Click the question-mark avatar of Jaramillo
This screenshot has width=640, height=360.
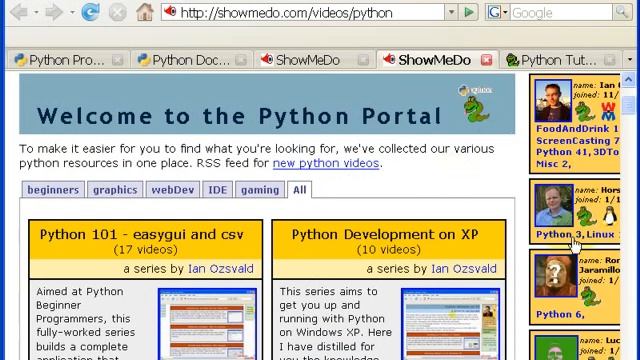(556, 276)
